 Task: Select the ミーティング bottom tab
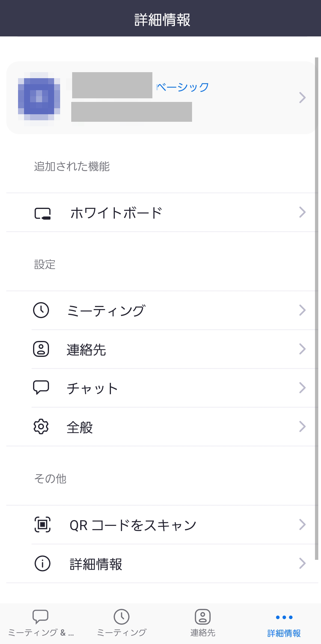(121, 623)
